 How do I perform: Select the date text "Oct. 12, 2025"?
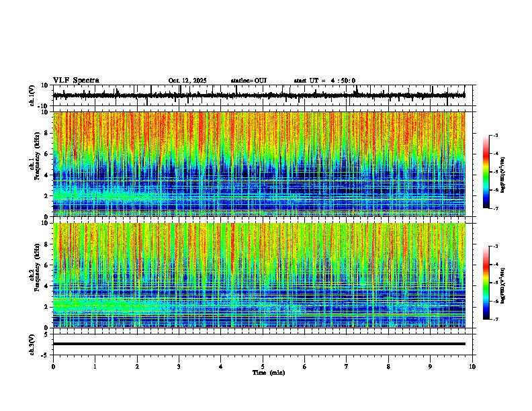[187, 81]
